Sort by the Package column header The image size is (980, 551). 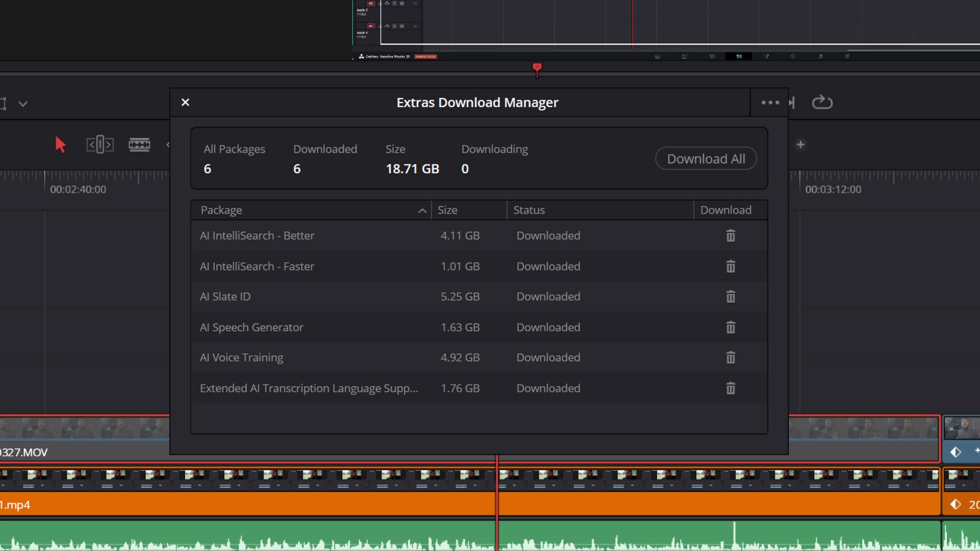(x=311, y=210)
